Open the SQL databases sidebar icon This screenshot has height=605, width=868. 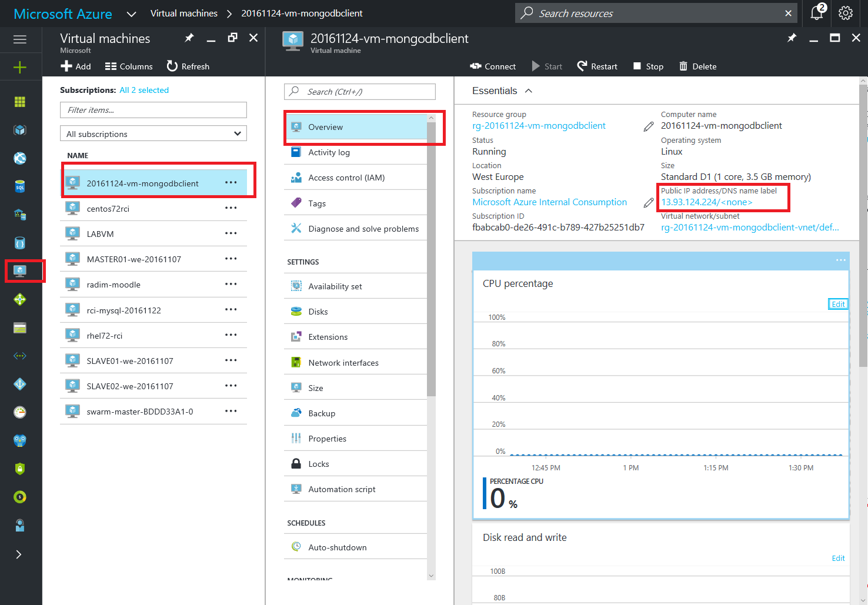click(x=20, y=186)
